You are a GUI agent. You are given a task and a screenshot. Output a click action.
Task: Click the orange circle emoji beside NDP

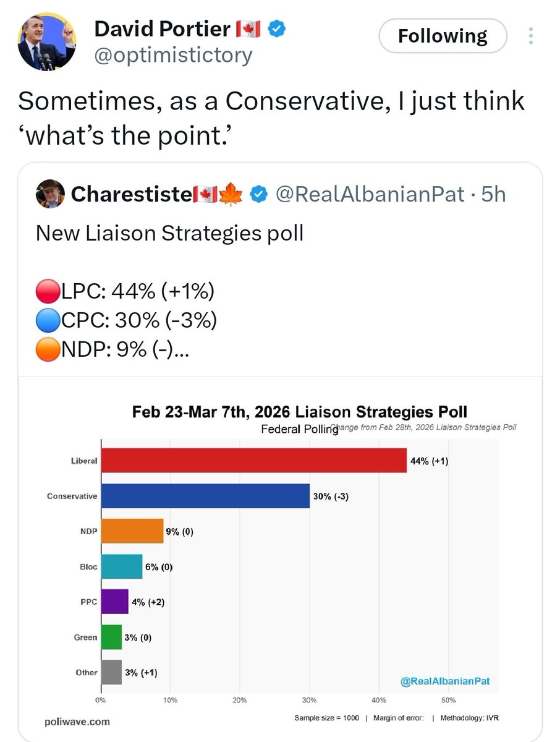tap(47, 351)
